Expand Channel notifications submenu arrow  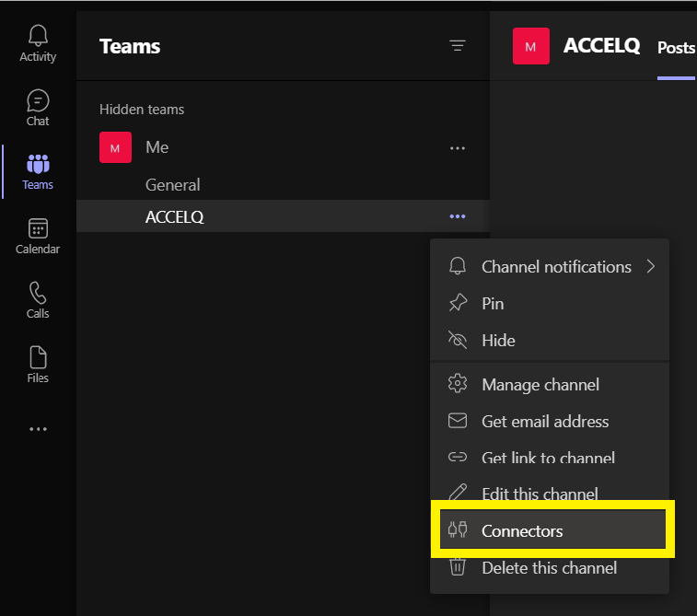pyautogui.click(x=651, y=267)
